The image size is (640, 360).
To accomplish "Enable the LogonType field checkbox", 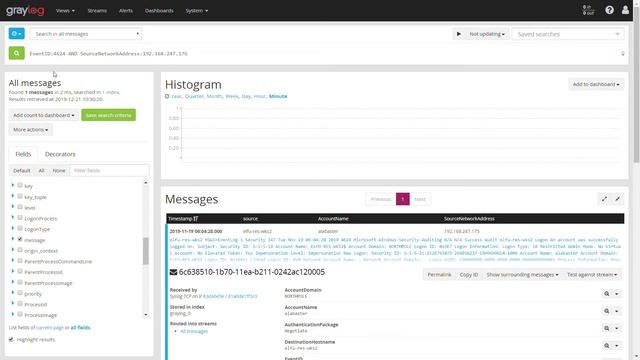I will [x=20, y=229].
